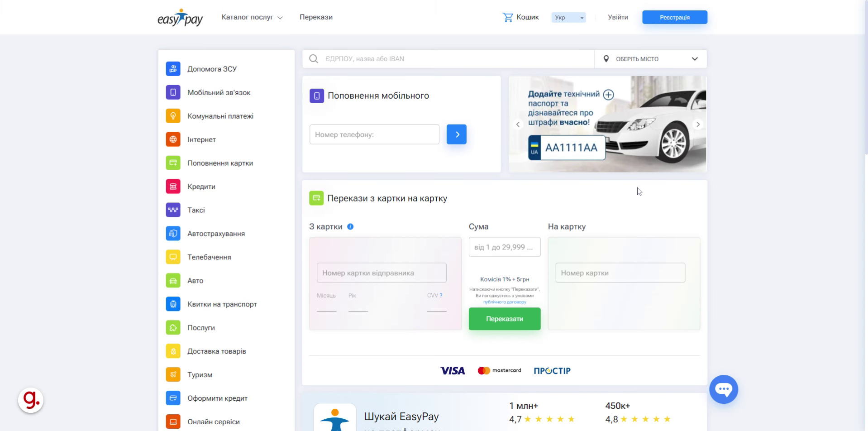Show next banner slide with right arrow
Viewport: 868px width, 431px height.
[698, 124]
